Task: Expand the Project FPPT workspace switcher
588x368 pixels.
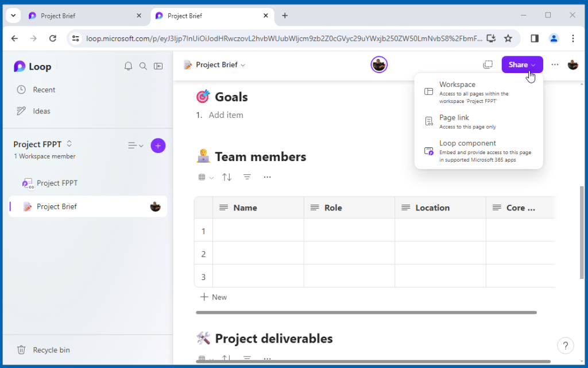Action: click(x=68, y=144)
